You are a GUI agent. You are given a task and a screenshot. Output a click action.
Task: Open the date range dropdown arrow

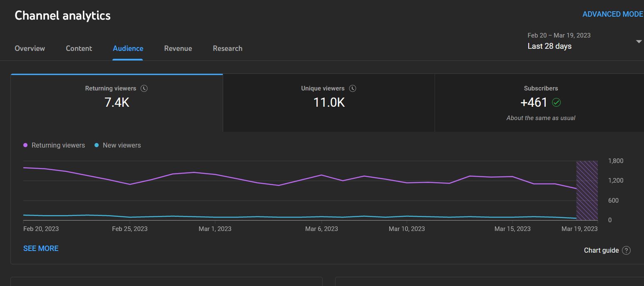[x=639, y=42]
